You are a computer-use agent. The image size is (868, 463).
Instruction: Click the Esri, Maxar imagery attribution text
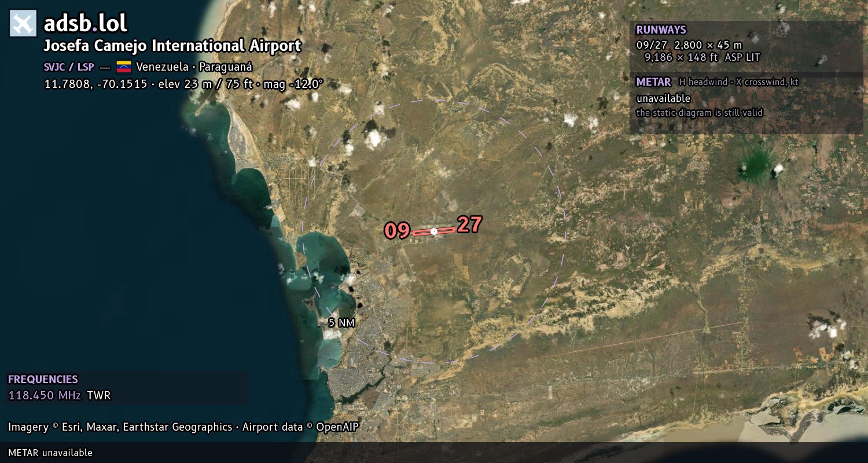(120, 427)
